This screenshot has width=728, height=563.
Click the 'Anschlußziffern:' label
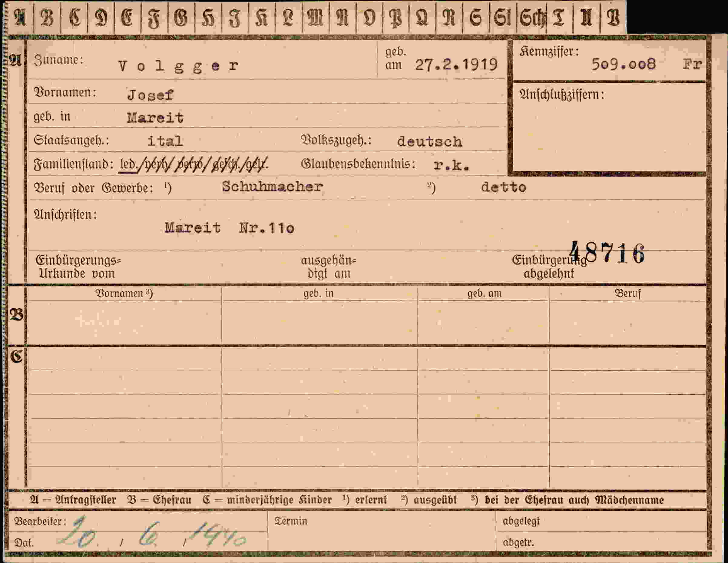tap(562, 95)
